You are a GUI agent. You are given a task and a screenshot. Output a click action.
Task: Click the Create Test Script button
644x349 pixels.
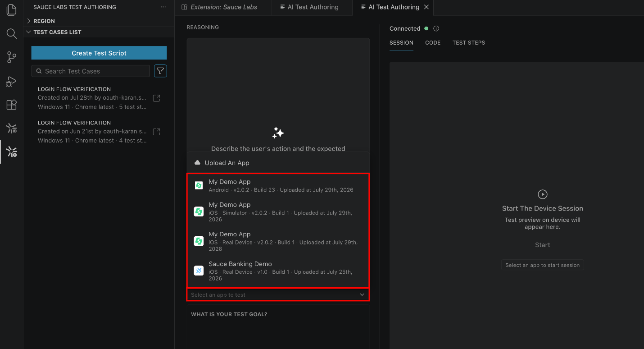click(x=99, y=53)
